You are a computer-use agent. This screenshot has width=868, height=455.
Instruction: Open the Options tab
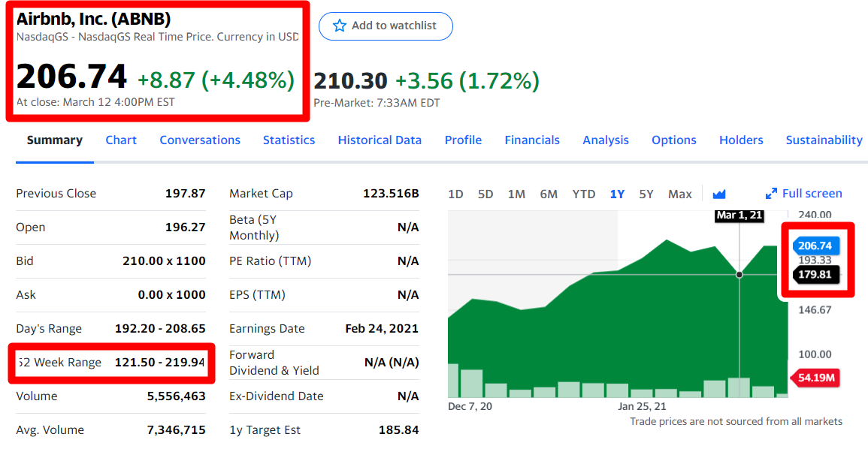(673, 140)
